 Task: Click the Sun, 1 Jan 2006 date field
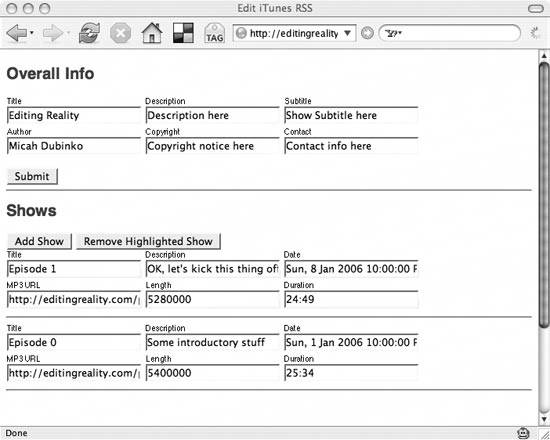(x=351, y=342)
